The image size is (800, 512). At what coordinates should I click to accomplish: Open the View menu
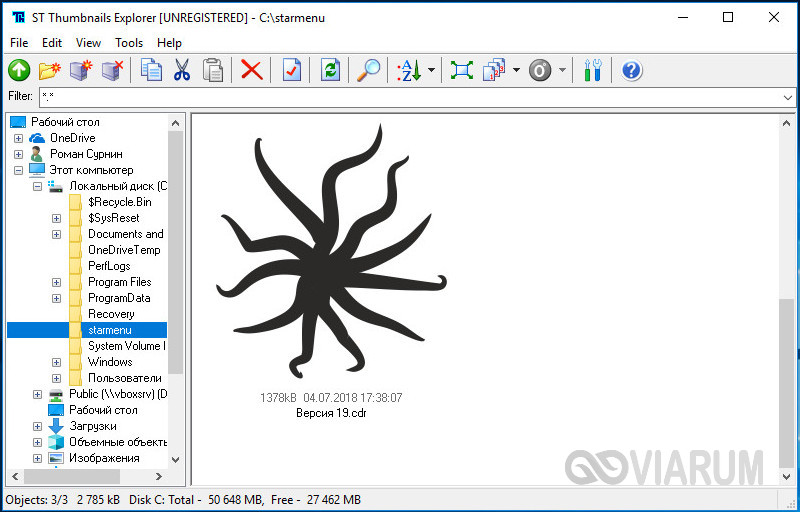pos(88,43)
